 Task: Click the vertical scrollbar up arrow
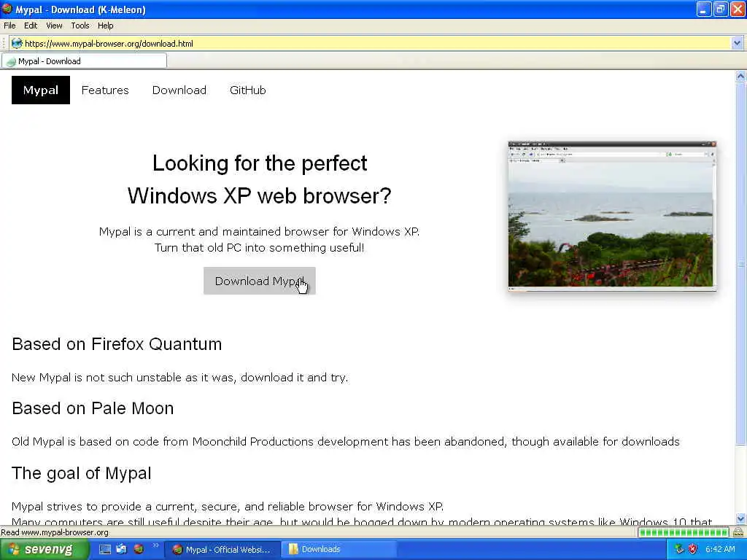[740, 76]
